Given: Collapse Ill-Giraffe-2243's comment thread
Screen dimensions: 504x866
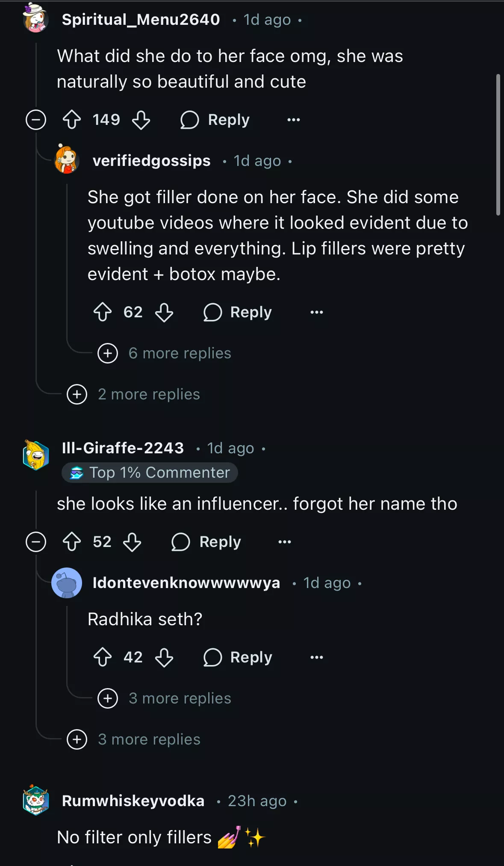Looking at the screenshot, I should click(36, 542).
